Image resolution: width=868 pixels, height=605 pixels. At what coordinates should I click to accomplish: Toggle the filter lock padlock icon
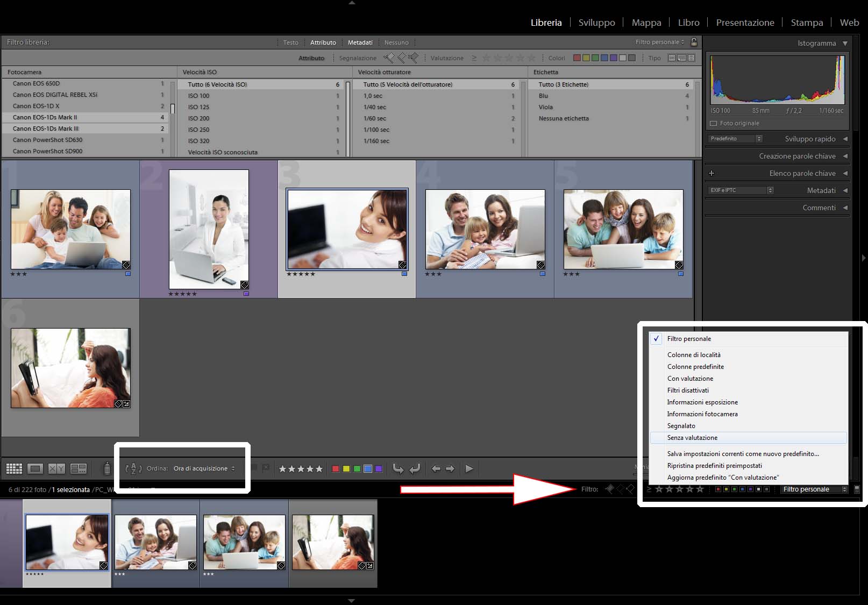point(694,42)
